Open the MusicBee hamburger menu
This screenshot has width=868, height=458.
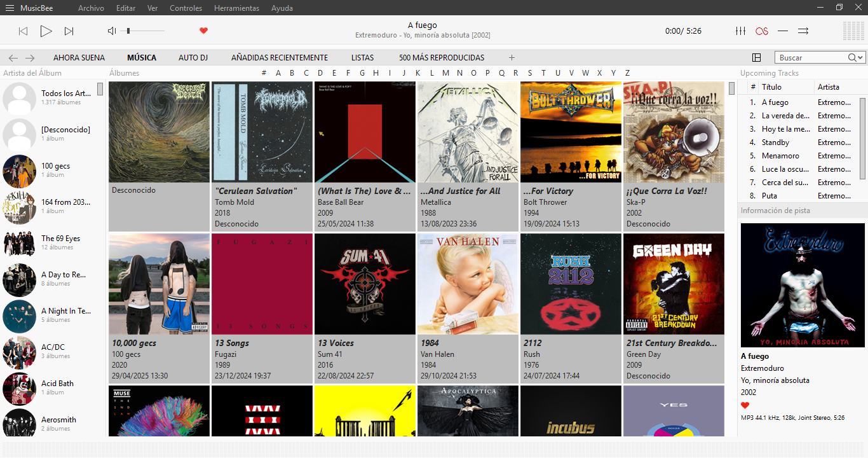point(10,8)
